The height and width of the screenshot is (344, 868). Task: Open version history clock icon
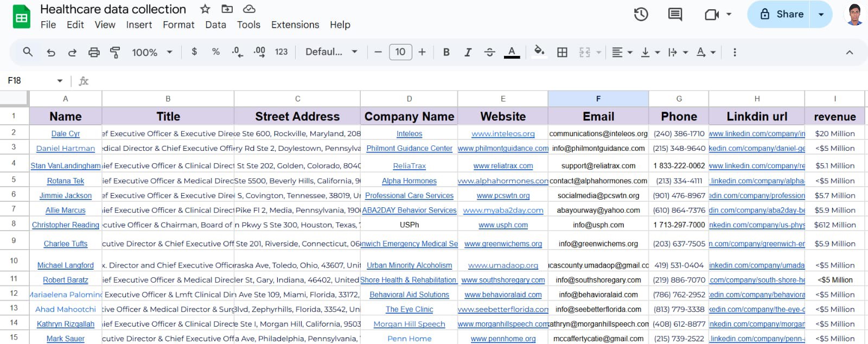coord(641,15)
